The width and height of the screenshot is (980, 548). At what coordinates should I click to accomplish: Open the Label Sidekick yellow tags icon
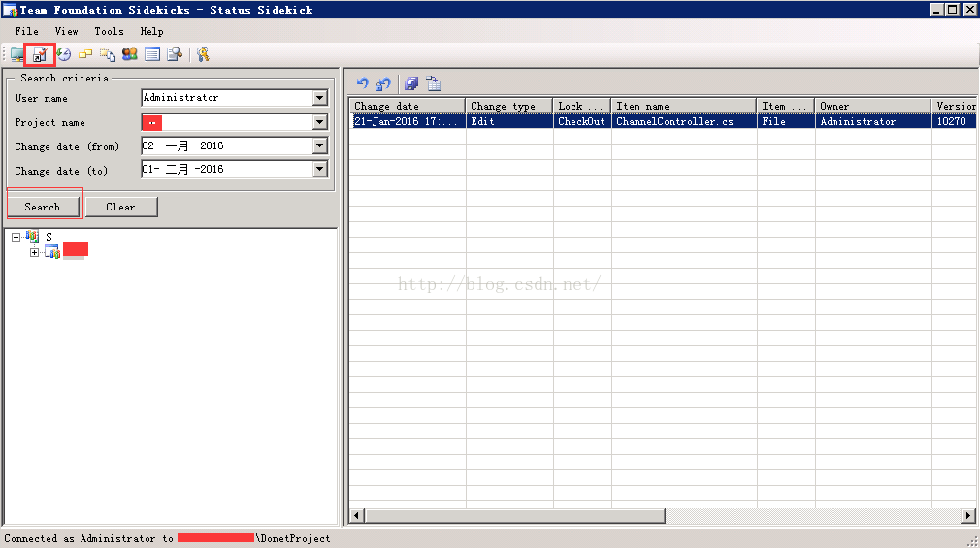pos(85,54)
